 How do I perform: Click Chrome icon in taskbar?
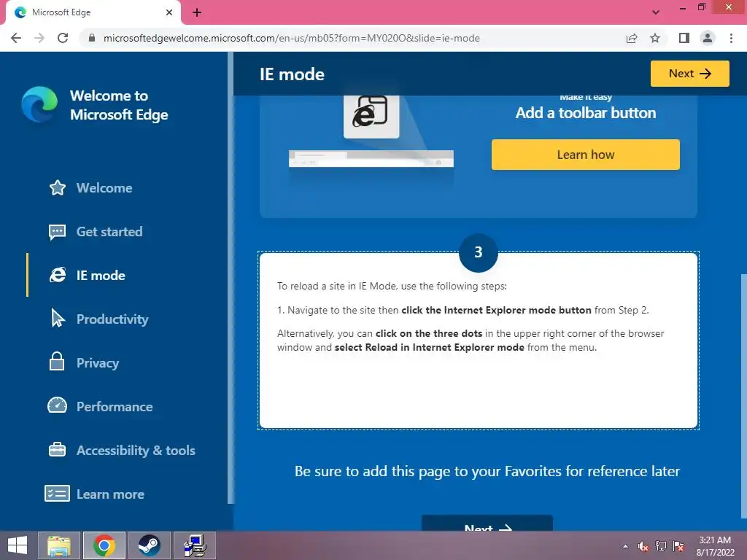tap(104, 545)
